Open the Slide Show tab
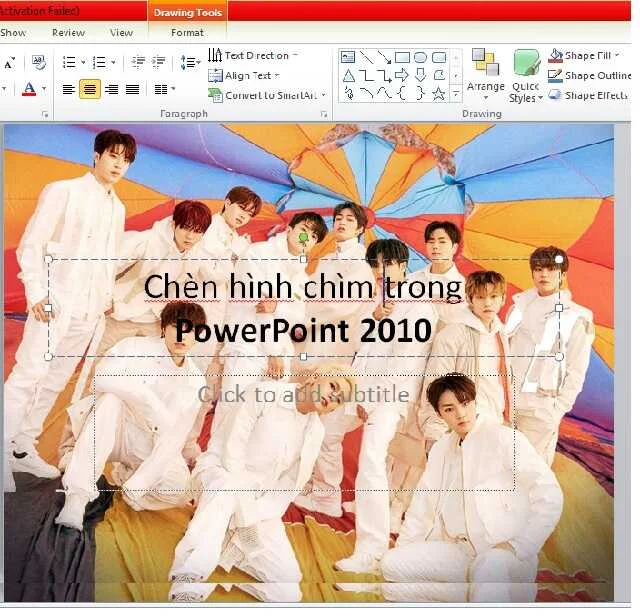Viewport: 640px width, 616px height. 13,33
